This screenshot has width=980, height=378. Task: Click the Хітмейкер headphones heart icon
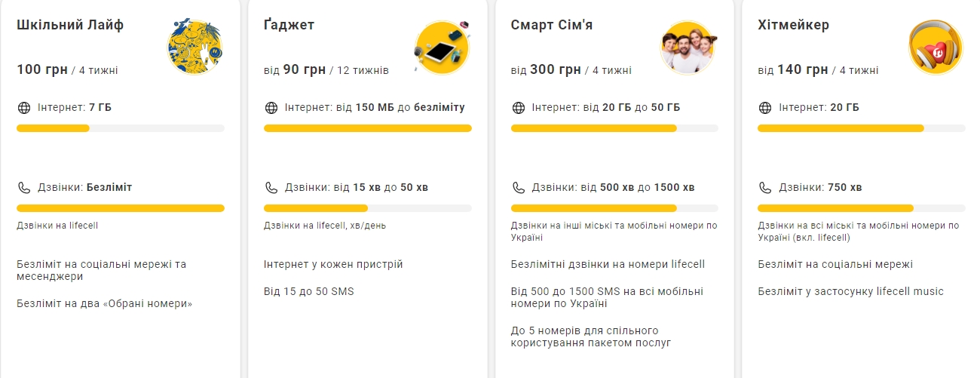[x=936, y=48]
